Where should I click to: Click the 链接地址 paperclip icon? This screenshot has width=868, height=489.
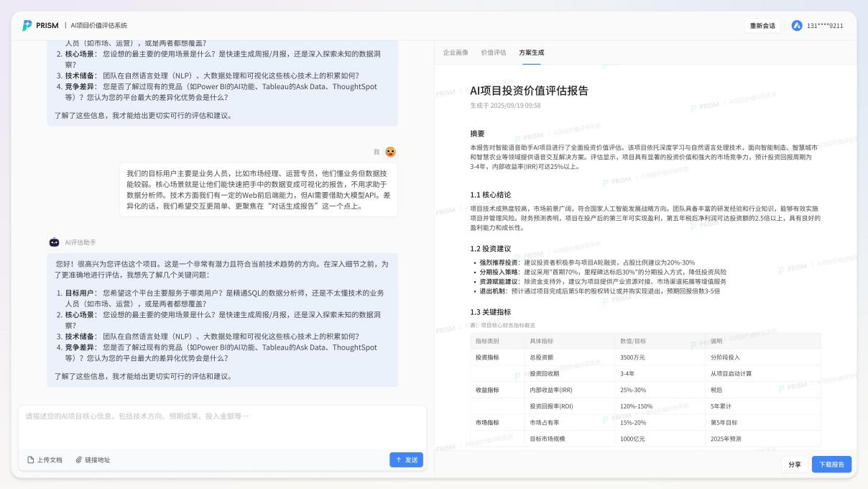pos(79,460)
